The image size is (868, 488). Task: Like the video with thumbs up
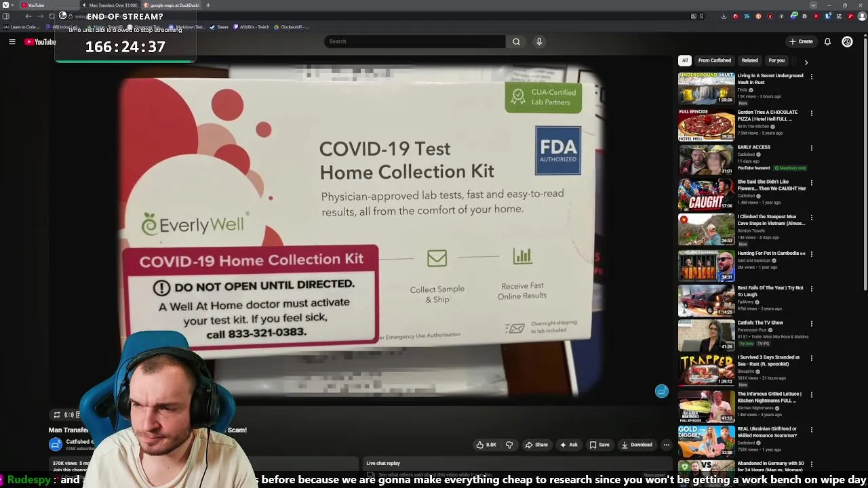[x=486, y=445]
